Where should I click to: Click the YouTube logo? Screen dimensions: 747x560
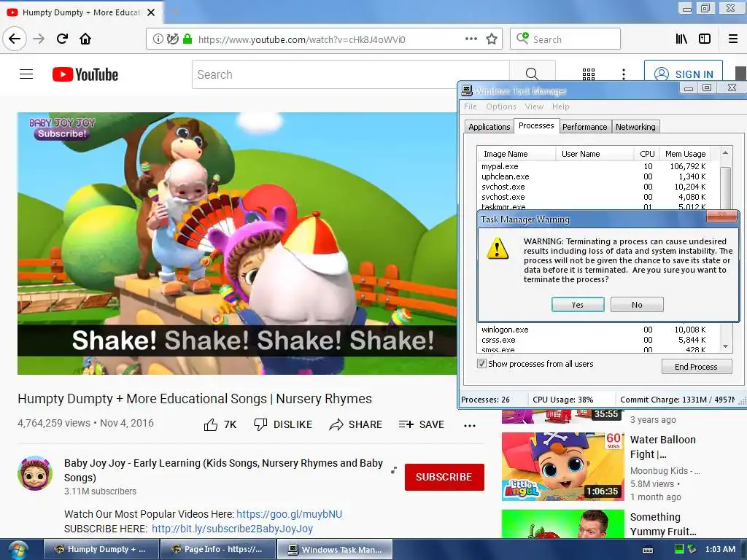(85, 74)
